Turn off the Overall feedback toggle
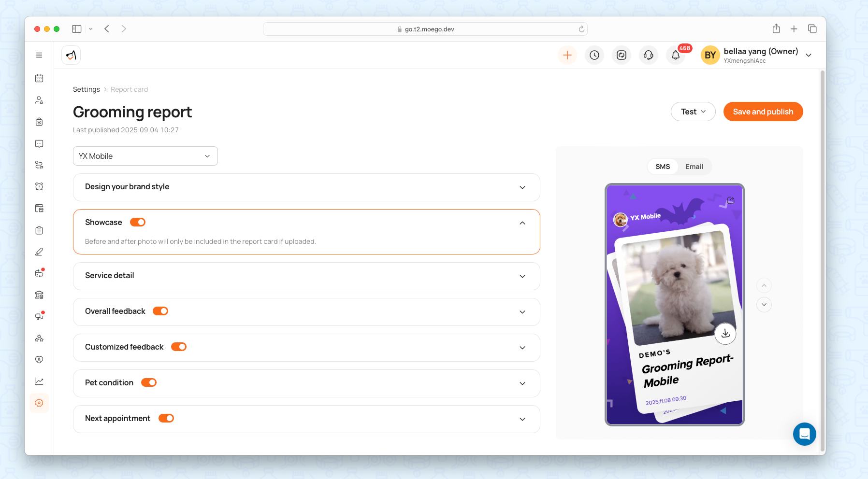Screen dimensions: 868x479 (160, 311)
